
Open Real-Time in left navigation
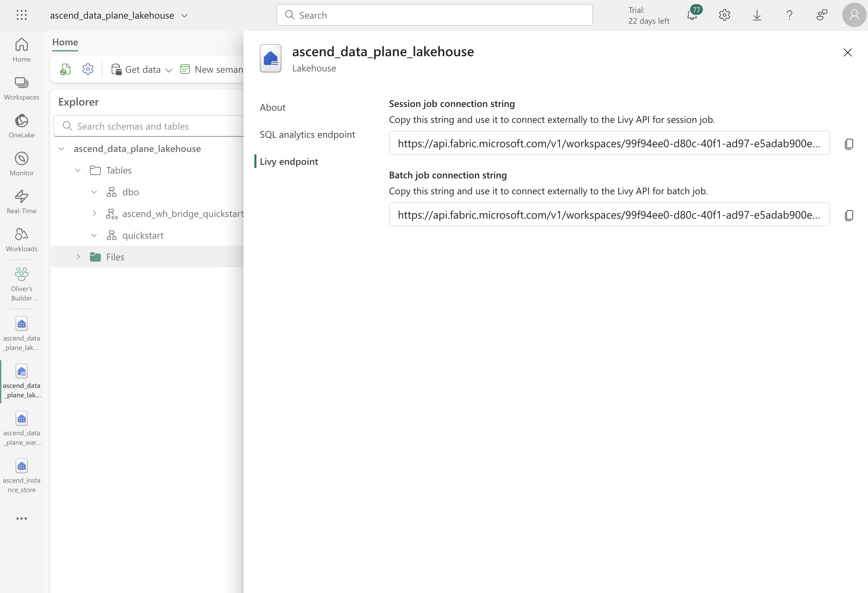pyautogui.click(x=22, y=202)
